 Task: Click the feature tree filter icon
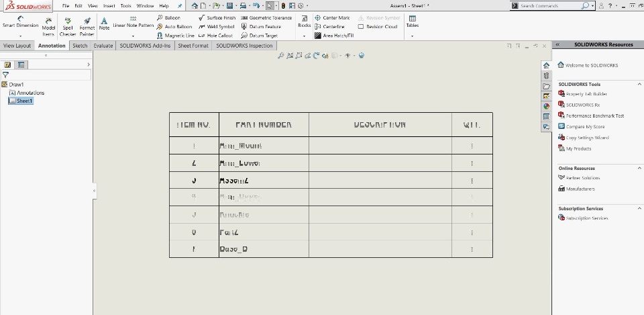tap(5, 75)
